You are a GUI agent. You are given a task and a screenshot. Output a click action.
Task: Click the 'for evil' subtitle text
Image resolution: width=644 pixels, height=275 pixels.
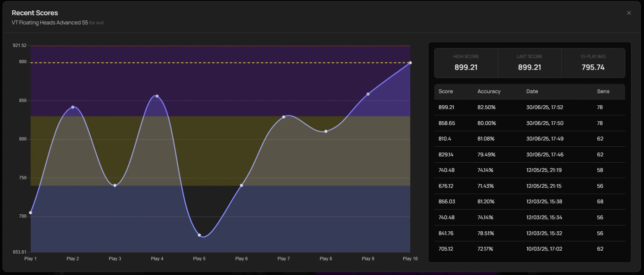96,23
